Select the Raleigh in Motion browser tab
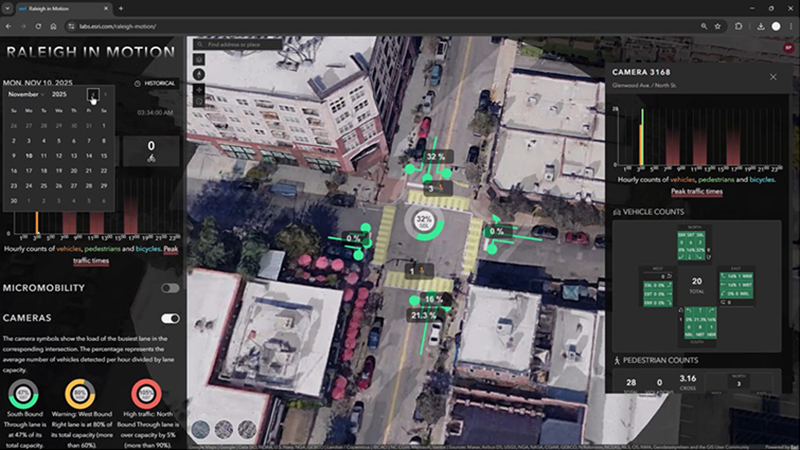800x450 pixels. [64, 9]
